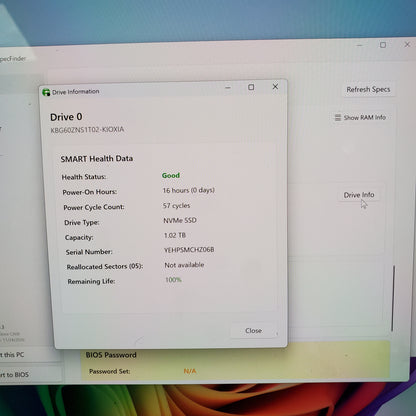Screen dimensions: 416x416
Task: Click the list icon beside Show RAM Info
Action: tap(338, 117)
